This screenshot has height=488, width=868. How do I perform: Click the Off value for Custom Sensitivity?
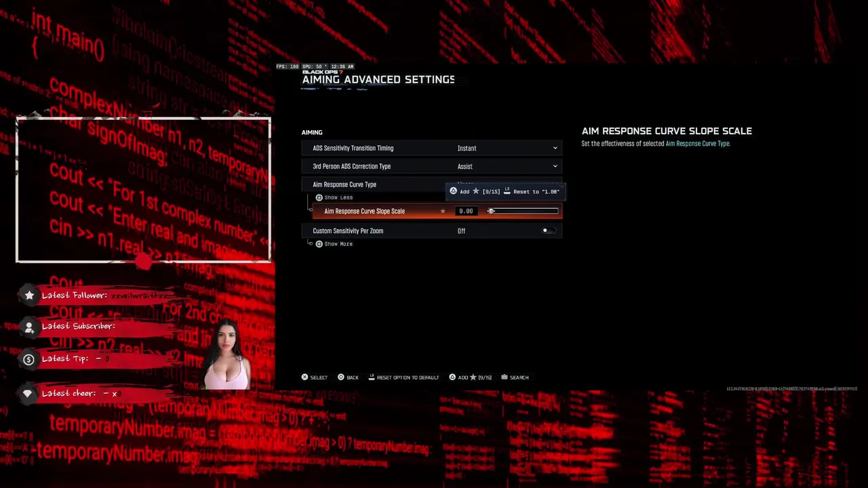(x=461, y=231)
